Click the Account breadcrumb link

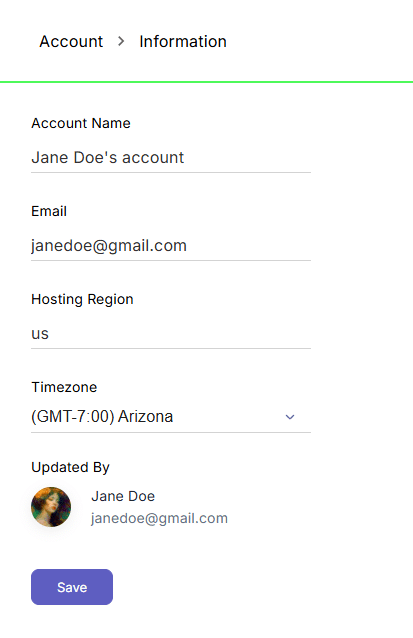(71, 42)
